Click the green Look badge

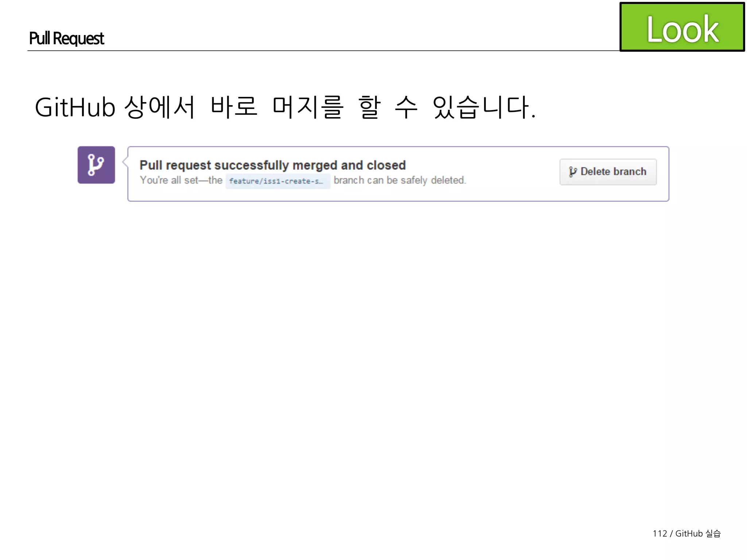click(682, 27)
